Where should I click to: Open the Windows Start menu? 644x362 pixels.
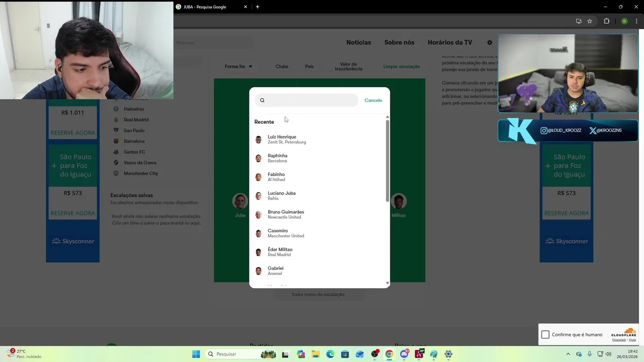196,354
